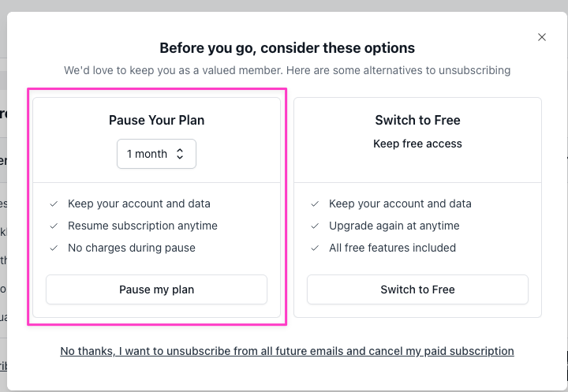Click the "Resume subscription anytime" benefit text

click(x=143, y=226)
